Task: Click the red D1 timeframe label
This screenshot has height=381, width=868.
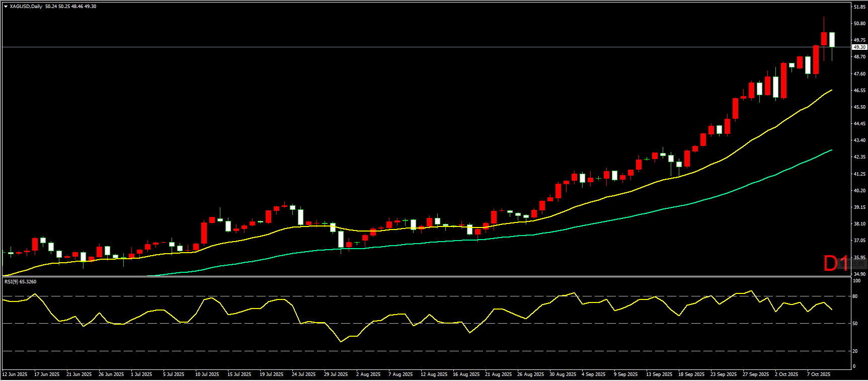Action: (x=835, y=263)
